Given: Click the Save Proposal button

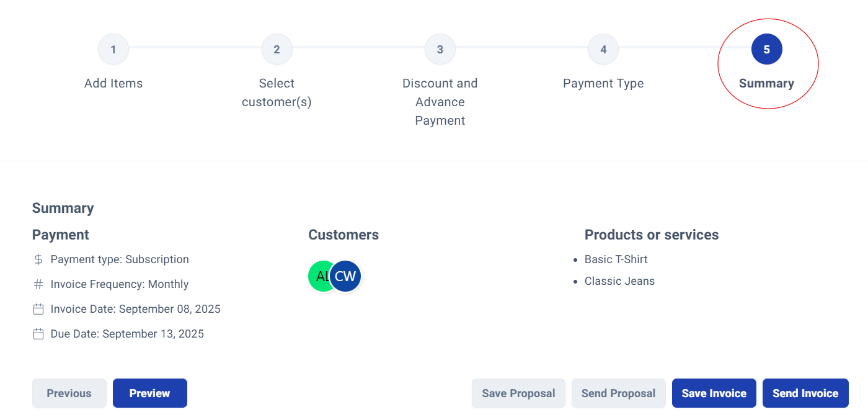Looking at the screenshot, I should point(518,393).
